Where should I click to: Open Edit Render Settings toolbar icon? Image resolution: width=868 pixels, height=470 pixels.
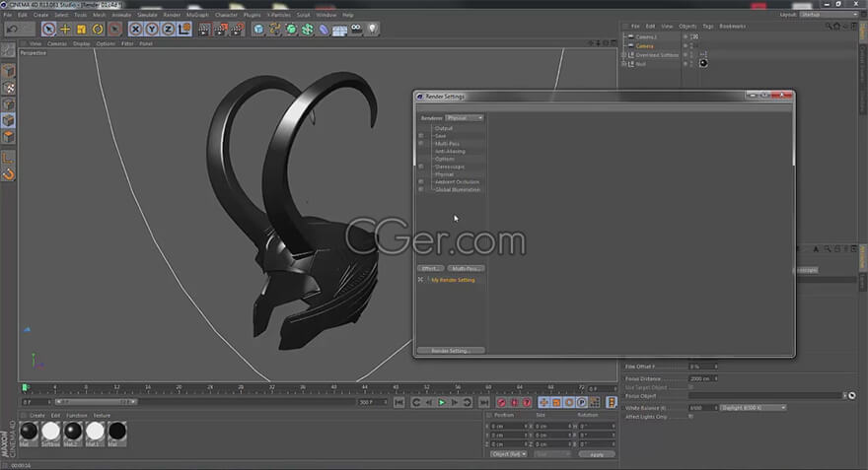(x=237, y=30)
